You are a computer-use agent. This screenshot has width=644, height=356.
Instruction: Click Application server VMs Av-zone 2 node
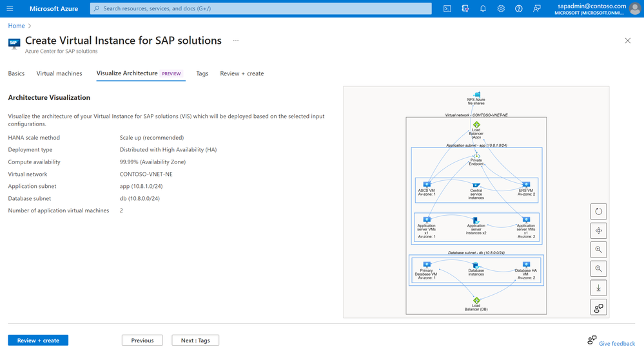(x=526, y=228)
